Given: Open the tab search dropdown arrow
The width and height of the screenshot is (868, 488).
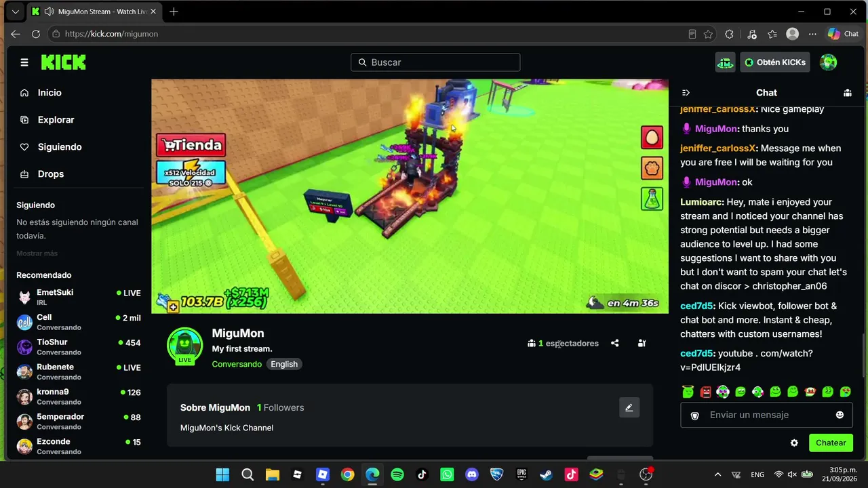Looking at the screenshot, I should pyautogui.click(x=16, y=12).
